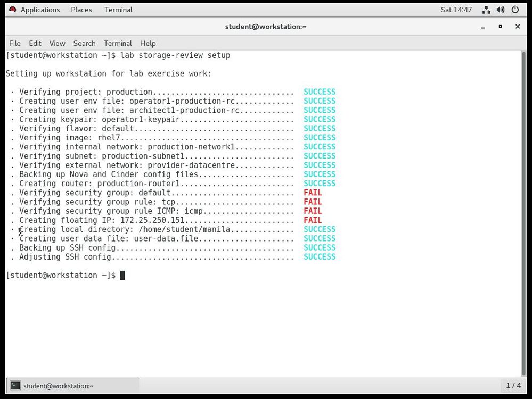Image resolution: width=532 pixels, height=399 pixels.
Task: Open the power menu icon
Action: pyautogui.click(x=515, y=10)
